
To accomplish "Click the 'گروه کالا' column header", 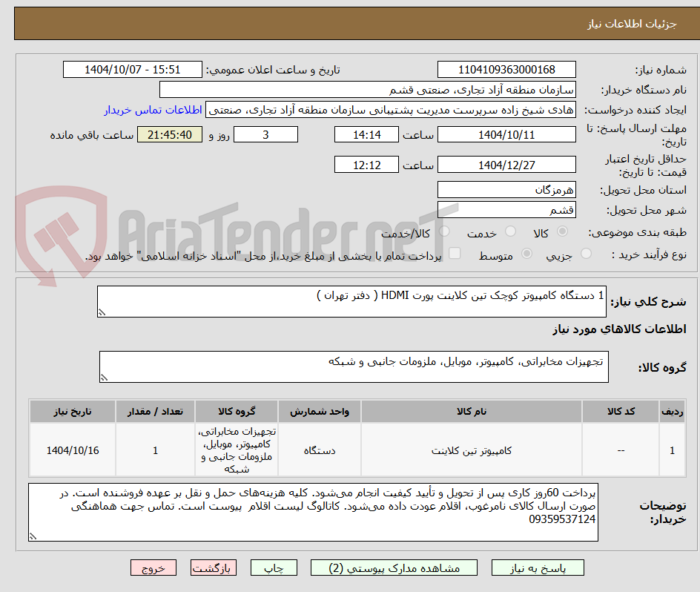I will tap(237, 412).
